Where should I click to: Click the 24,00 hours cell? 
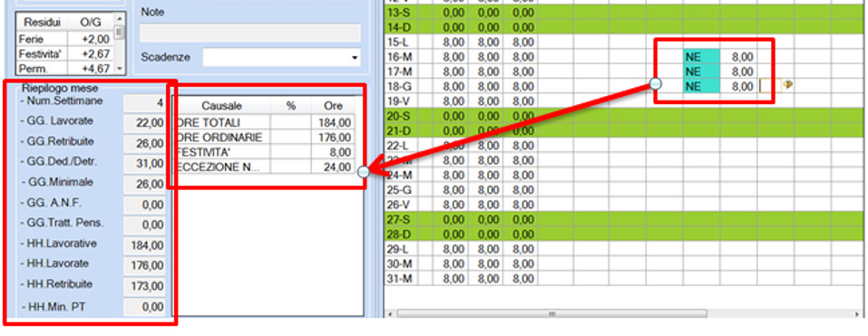333,167
